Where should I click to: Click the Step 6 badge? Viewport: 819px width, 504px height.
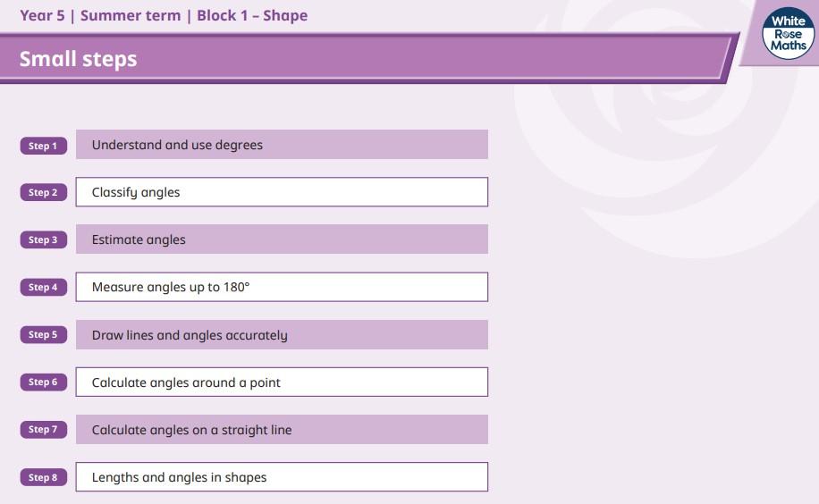[x=43, y=382]
